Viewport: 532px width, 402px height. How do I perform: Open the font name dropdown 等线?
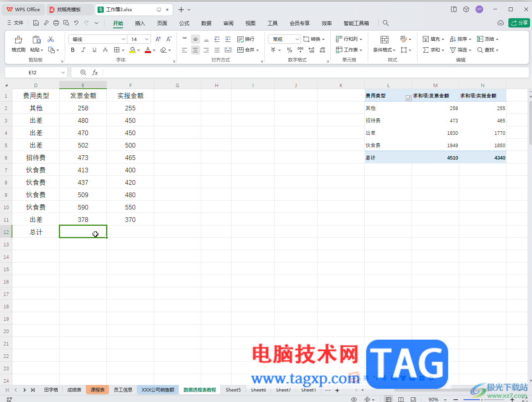point(124,39)
